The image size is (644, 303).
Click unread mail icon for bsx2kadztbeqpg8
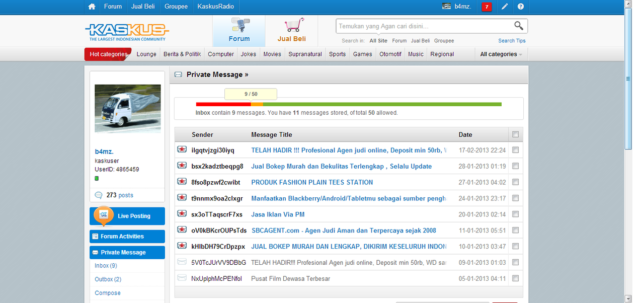tap(182, 166)
